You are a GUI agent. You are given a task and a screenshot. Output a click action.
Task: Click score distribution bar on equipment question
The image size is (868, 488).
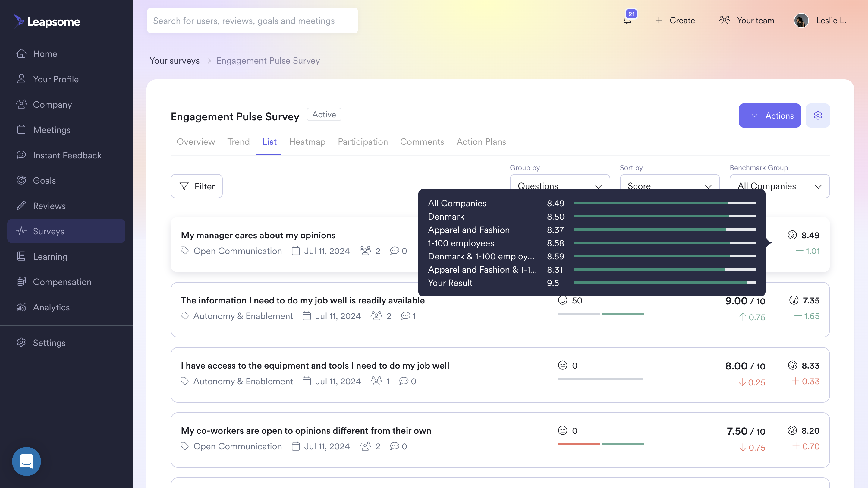pos(600,379)
